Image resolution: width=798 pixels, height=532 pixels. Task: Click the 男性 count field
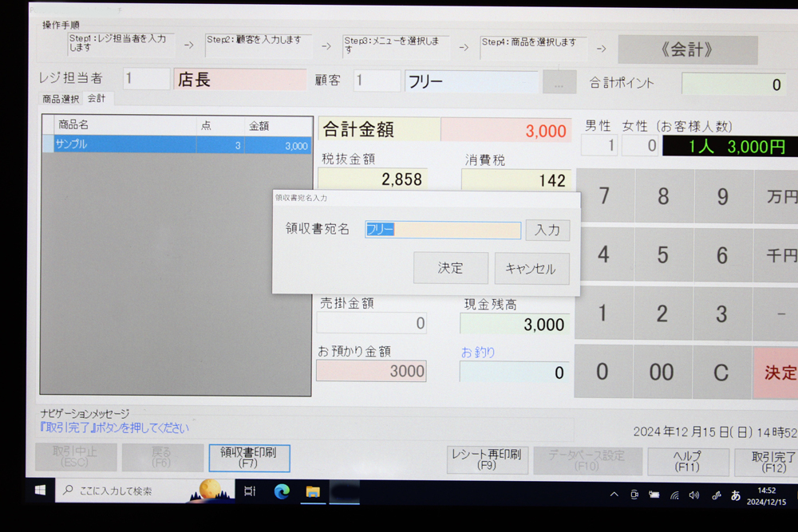[599, 146]
